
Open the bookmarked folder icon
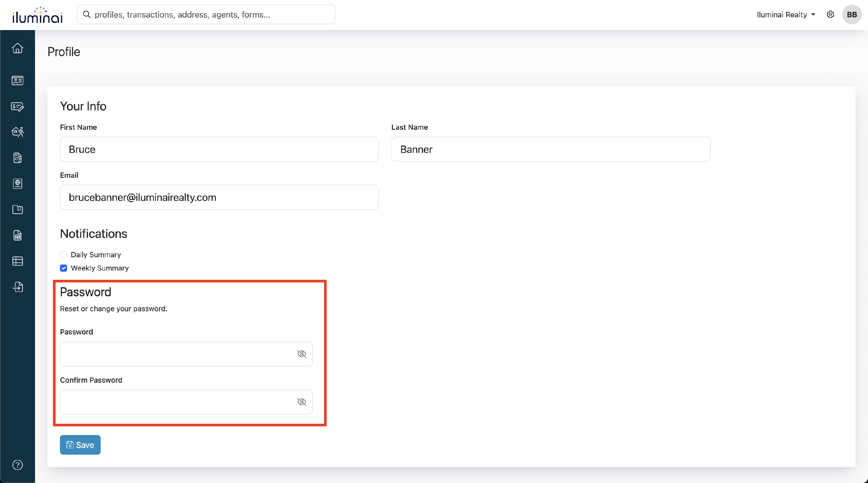18,210
